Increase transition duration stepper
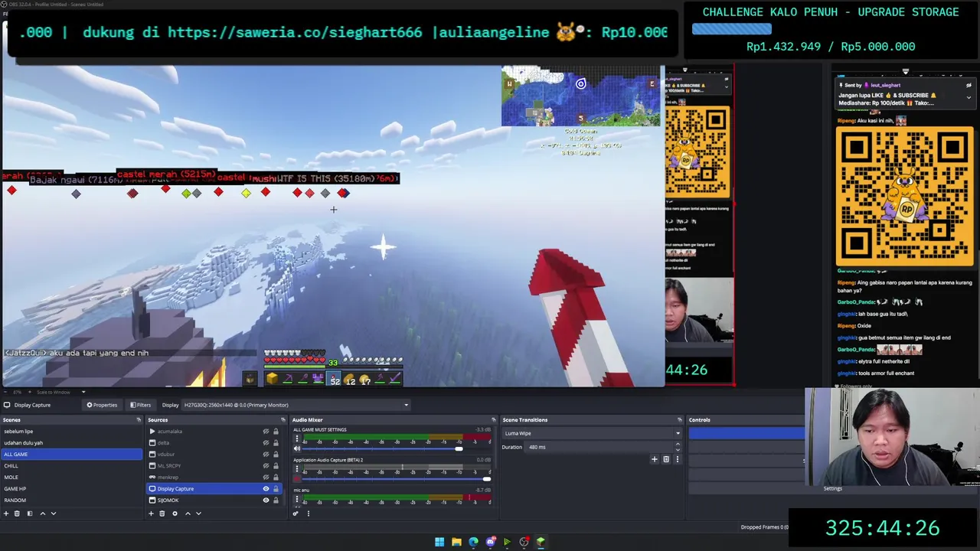This screenshot has width=980, height=551. (x=678, y=445)
